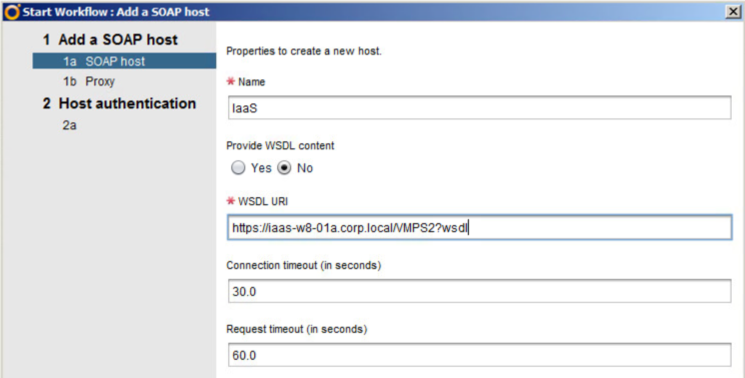Click the Start Workflow title bar text

116,12
